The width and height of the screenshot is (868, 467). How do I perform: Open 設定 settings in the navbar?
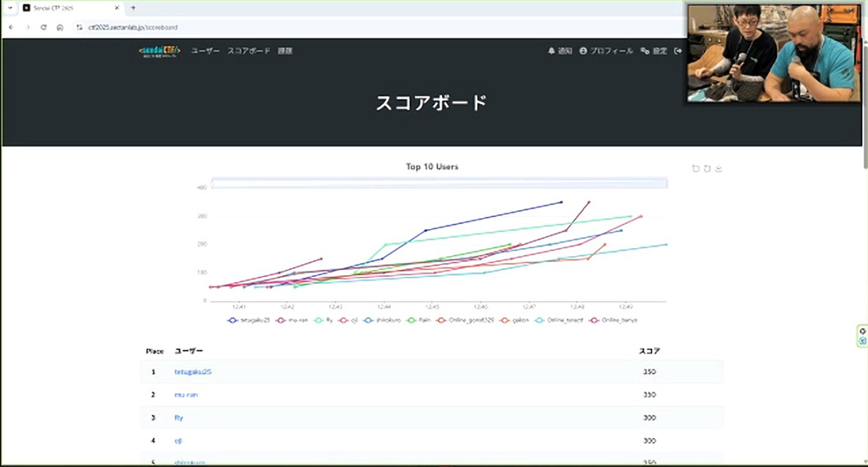pos(654,51)
